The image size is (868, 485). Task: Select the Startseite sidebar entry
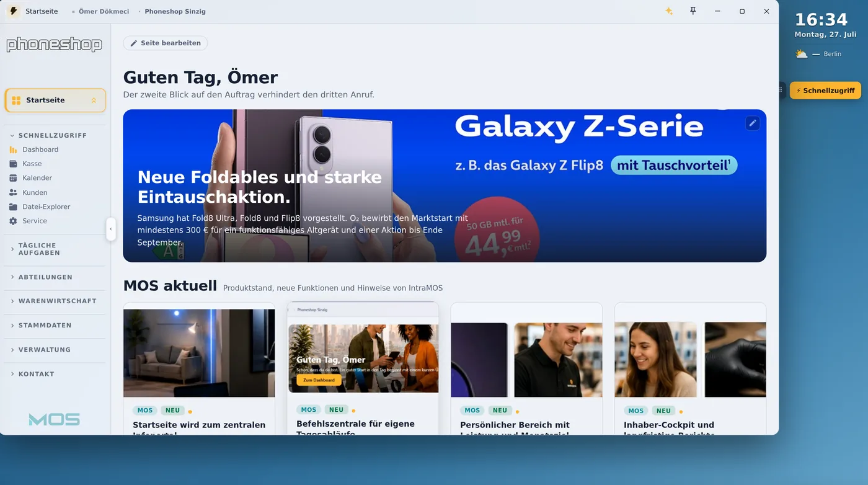[55, 100]
